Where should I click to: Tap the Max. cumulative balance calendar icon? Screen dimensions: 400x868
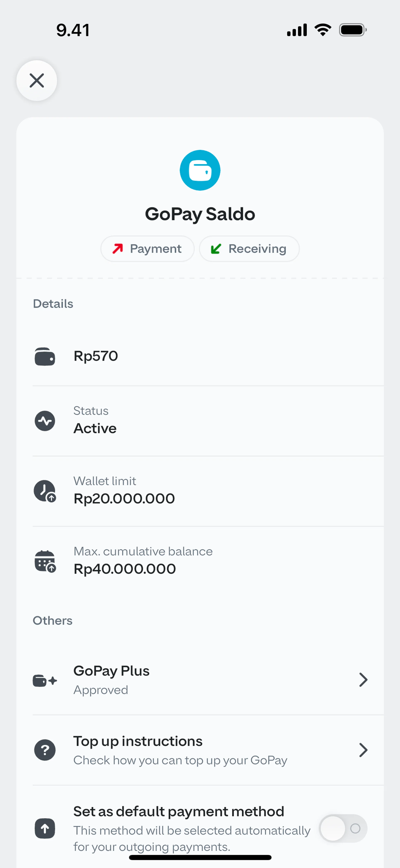45,561
